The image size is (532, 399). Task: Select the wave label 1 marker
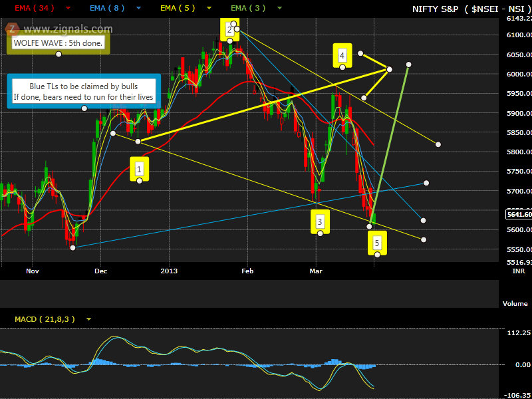[139, 169]
